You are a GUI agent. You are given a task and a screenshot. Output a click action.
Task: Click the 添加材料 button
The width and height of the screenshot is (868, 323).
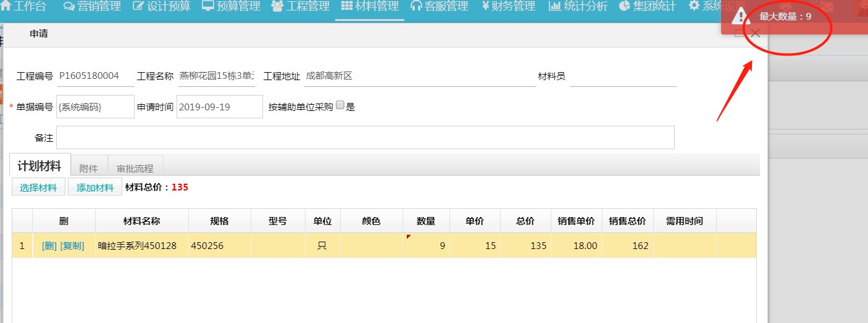95,188
